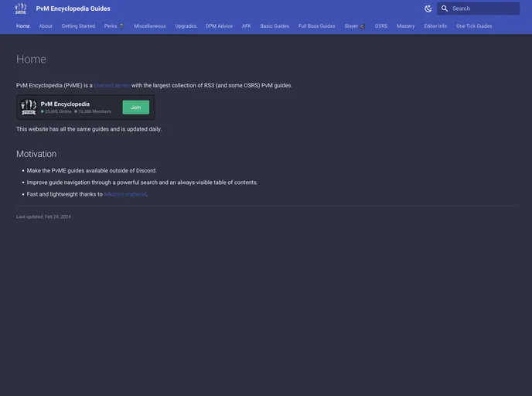Open the Slayer tab

coord(355,26)
